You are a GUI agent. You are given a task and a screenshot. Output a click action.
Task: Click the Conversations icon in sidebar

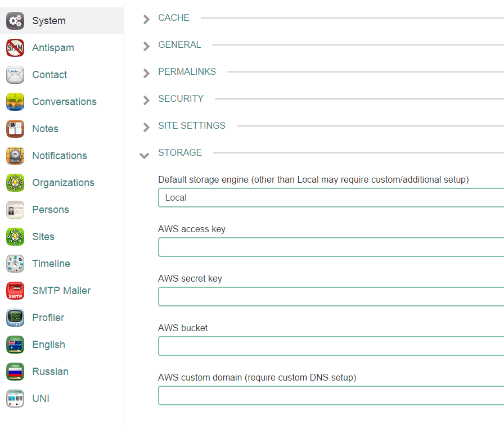[15, 102]
